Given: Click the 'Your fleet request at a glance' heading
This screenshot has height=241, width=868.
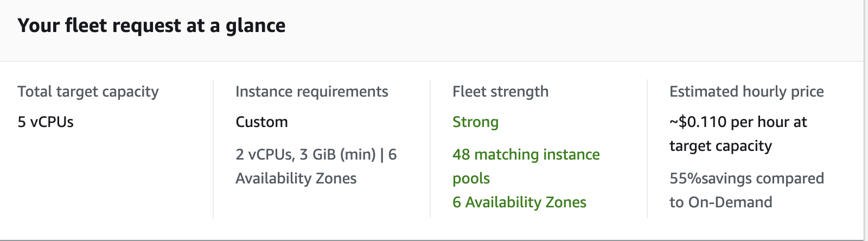Looking at the screenshot, I should click(x=151, y=26).
